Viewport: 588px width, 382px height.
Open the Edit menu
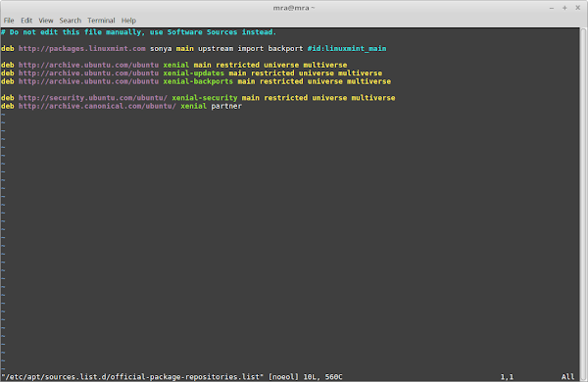coord(26,21)
